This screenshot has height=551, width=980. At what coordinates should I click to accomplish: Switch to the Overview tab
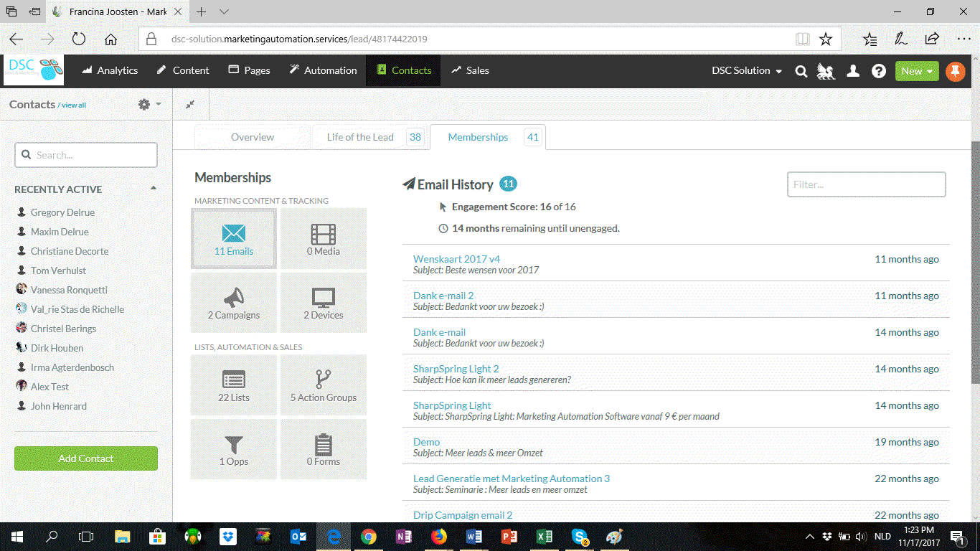(252, 136)
